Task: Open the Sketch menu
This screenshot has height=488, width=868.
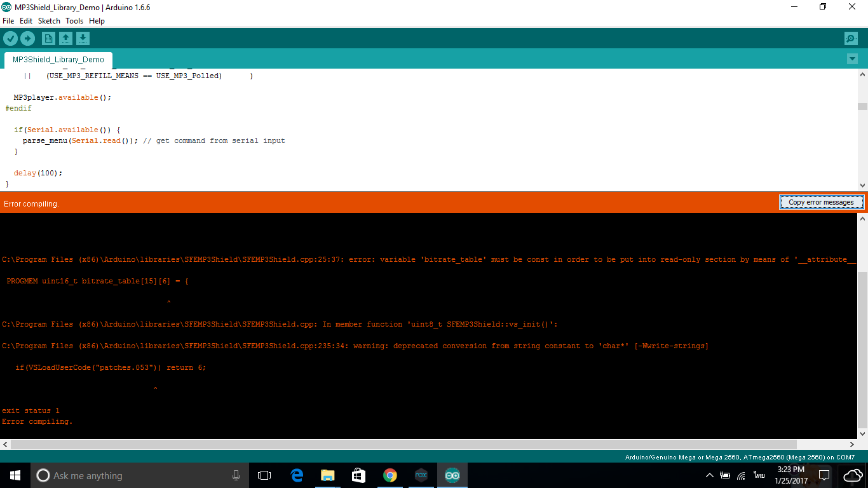Action: click(49, 21)
